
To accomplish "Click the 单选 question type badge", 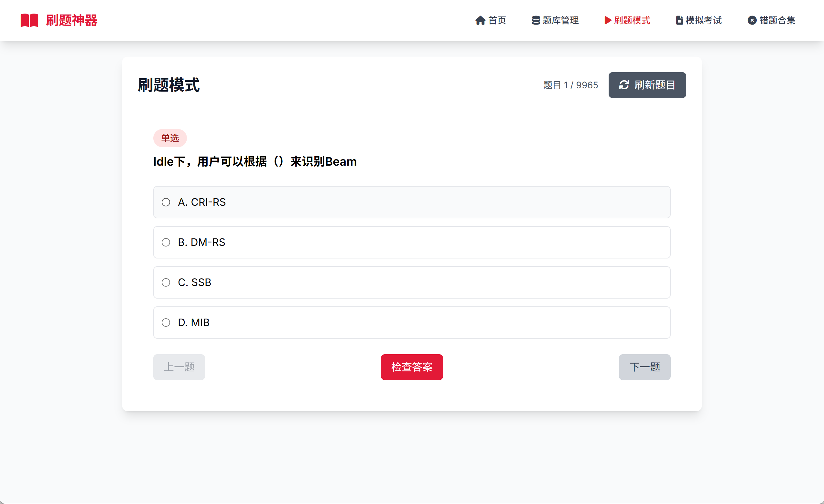I will coord(170,138).
